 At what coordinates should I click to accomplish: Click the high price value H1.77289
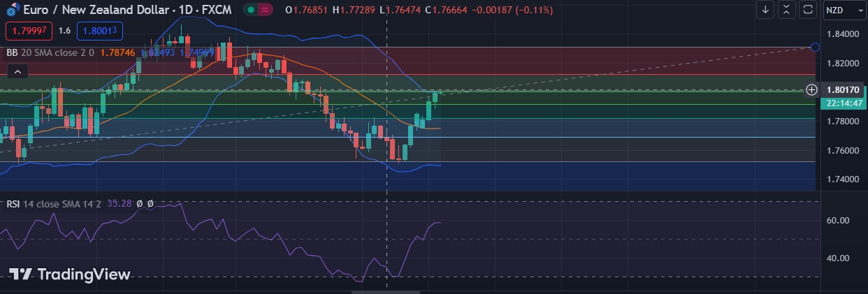[354, 10]
